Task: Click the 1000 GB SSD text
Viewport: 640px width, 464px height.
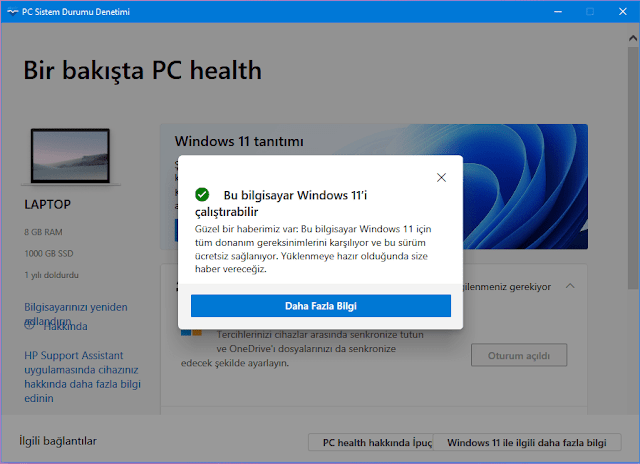Action: point(49,253)
